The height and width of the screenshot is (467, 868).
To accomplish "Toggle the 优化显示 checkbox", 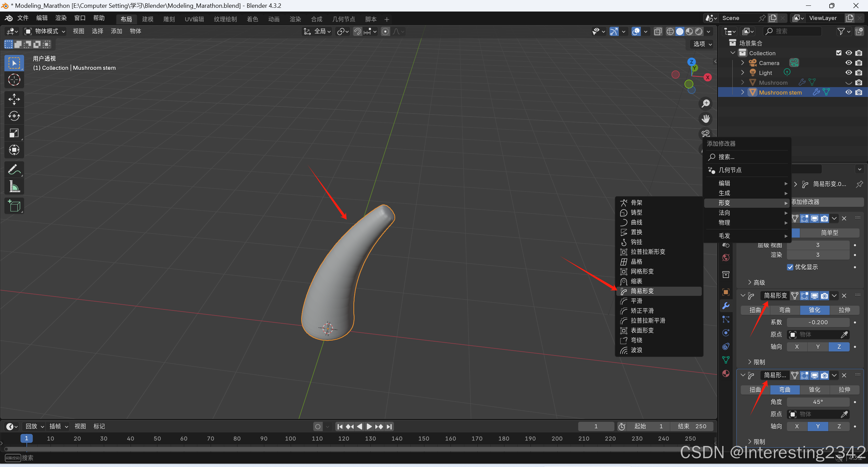I will (x=790, y=267).
